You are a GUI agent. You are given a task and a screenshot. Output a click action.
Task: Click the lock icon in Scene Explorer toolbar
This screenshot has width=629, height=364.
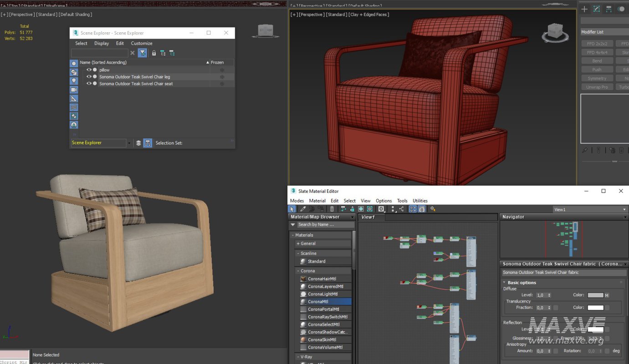point(154,53)
